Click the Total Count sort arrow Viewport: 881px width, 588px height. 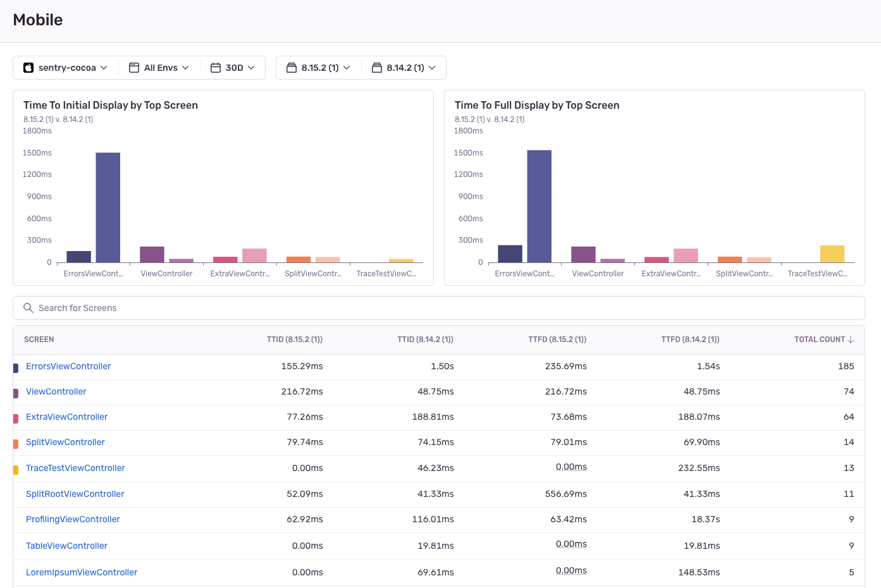tap(851, 340)
